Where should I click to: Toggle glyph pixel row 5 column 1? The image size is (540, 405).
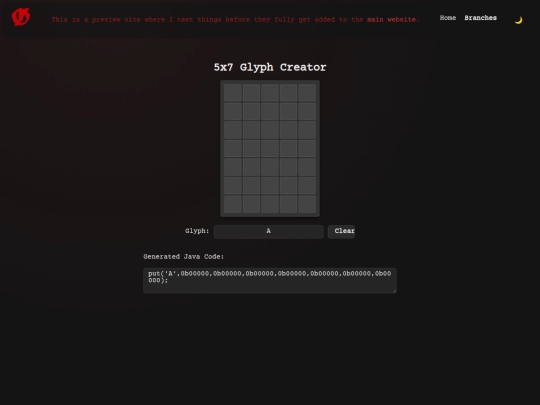coord(233,167)
